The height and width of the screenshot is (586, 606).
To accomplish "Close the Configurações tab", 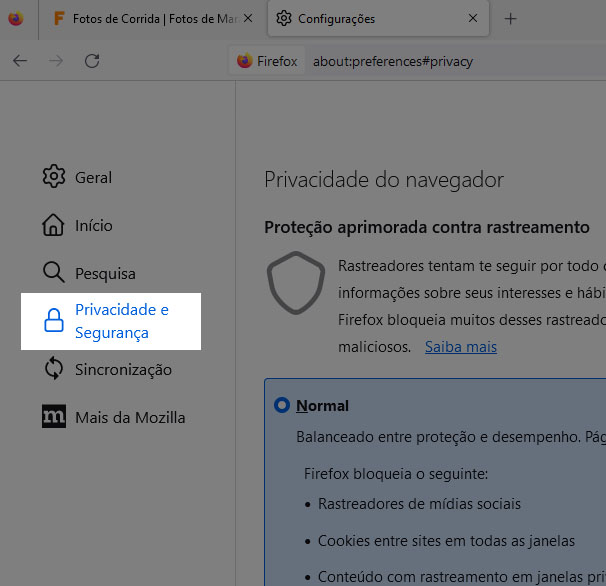I will pyautogui.click(x=473, y=18).
